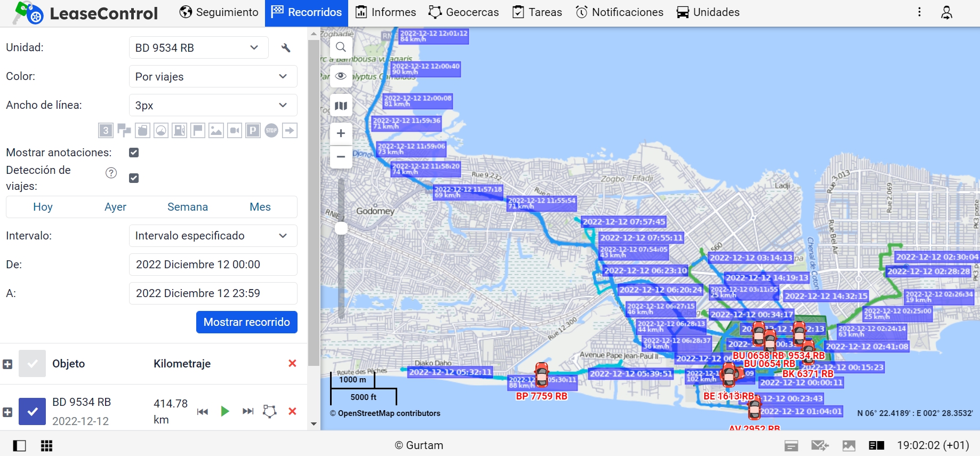The height and width of the screenshot is (456, 980).
Task: Select the Hoy interval shortcut
Action: 43,207
